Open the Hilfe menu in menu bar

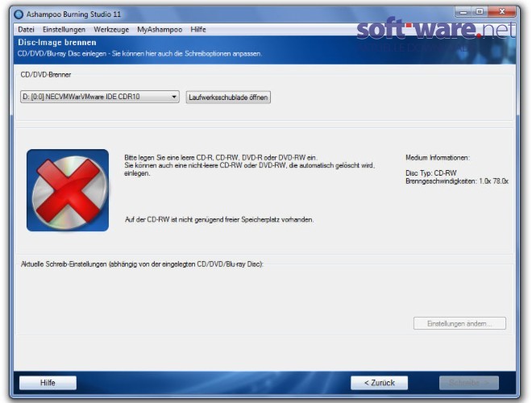198,30
